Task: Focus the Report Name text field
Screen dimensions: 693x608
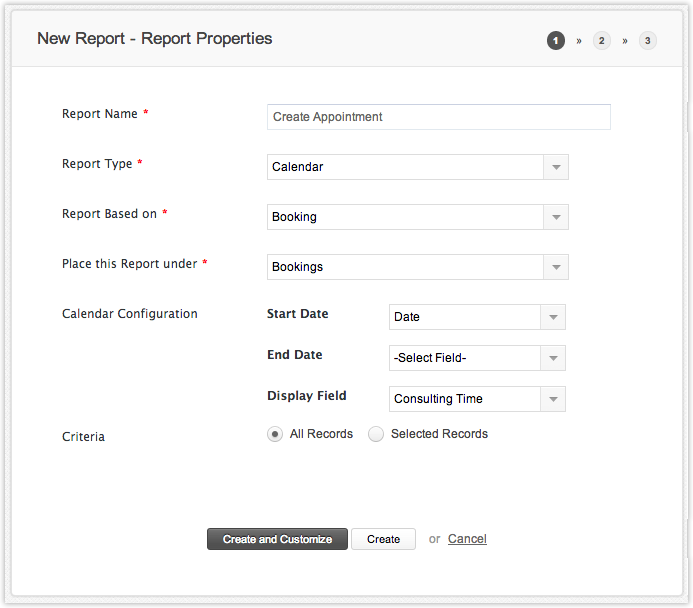Action: click(438, 117)
